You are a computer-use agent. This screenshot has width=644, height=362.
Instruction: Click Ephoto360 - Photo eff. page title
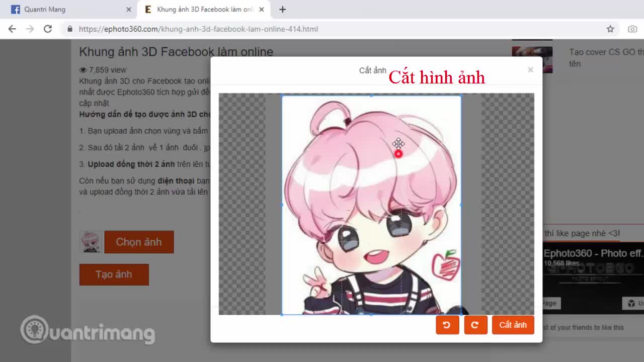[x=593, y=253]
